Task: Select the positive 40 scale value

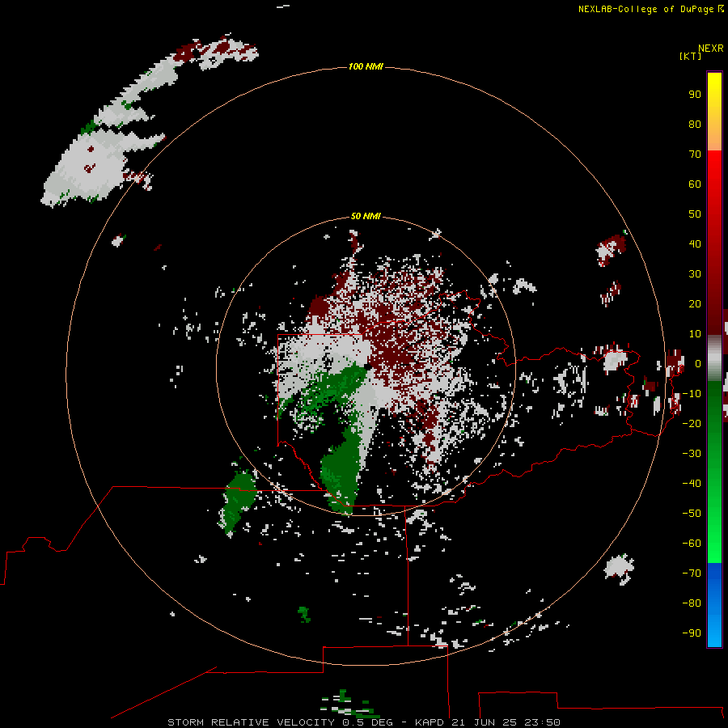Action: (x=695, y=243)
